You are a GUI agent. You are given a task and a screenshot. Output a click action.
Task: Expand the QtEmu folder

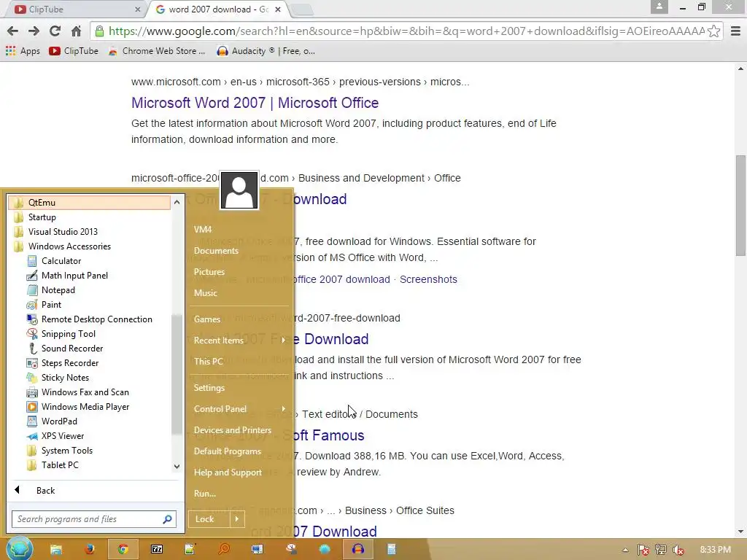point(89,203)
